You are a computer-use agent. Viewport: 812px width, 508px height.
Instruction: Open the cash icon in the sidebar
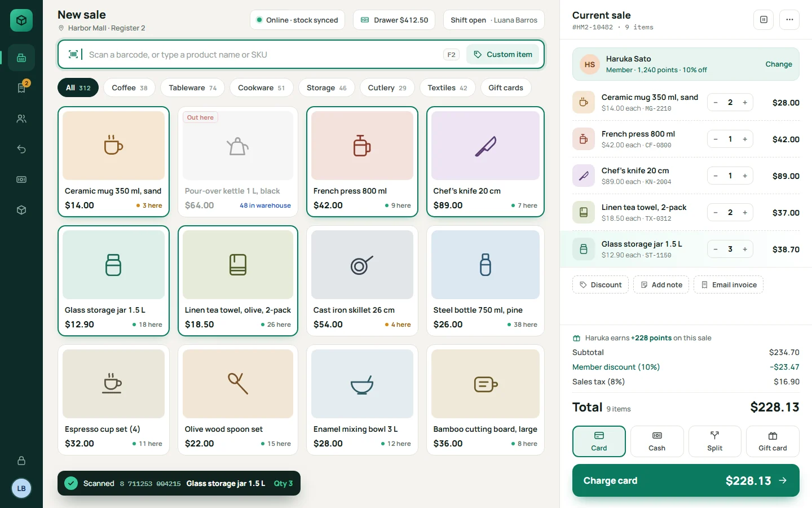click(x=21, y=179)
